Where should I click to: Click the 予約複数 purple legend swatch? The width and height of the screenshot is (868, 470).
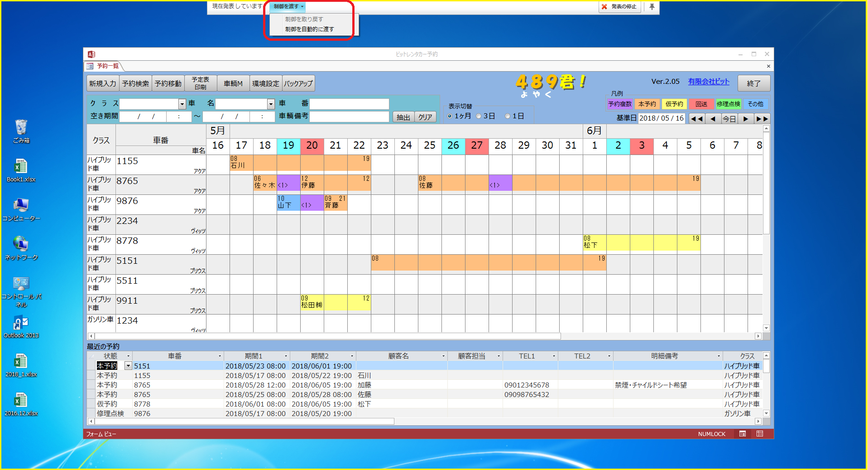pos(620,104)
